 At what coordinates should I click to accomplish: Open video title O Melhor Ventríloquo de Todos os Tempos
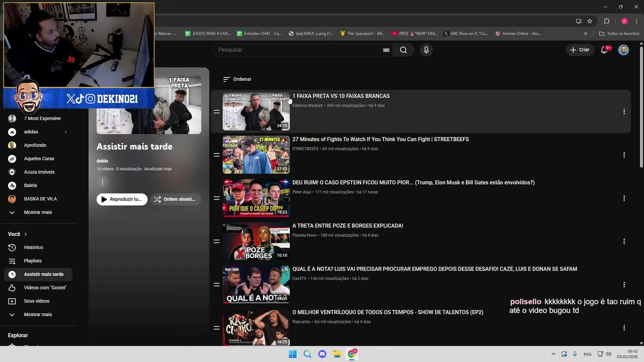[387, 312]
